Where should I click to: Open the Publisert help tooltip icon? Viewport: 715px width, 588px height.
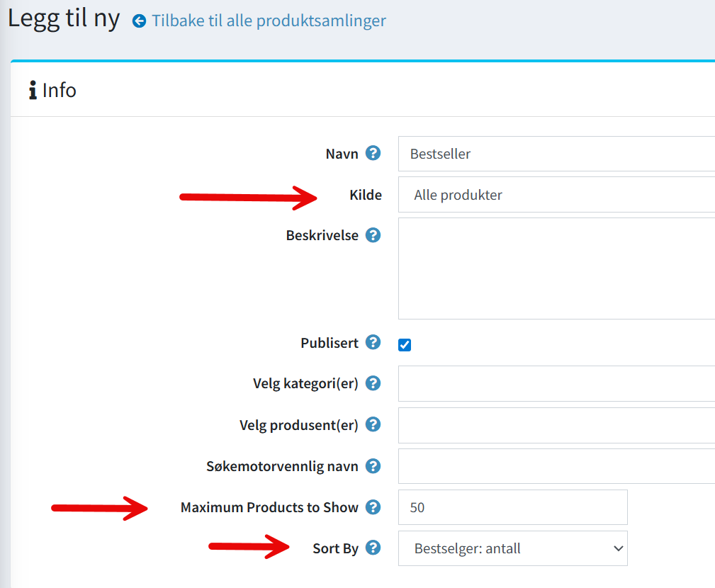(x=373, y=343)
